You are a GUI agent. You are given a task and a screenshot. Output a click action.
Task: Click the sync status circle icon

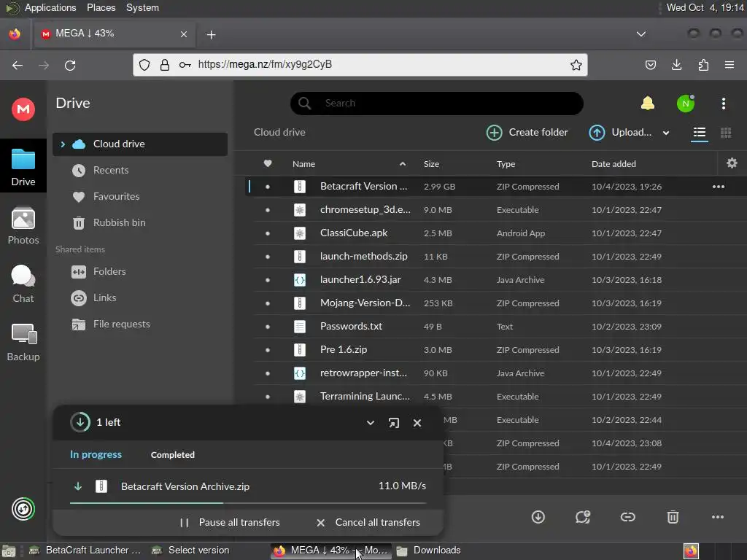[x=23, y=508]
